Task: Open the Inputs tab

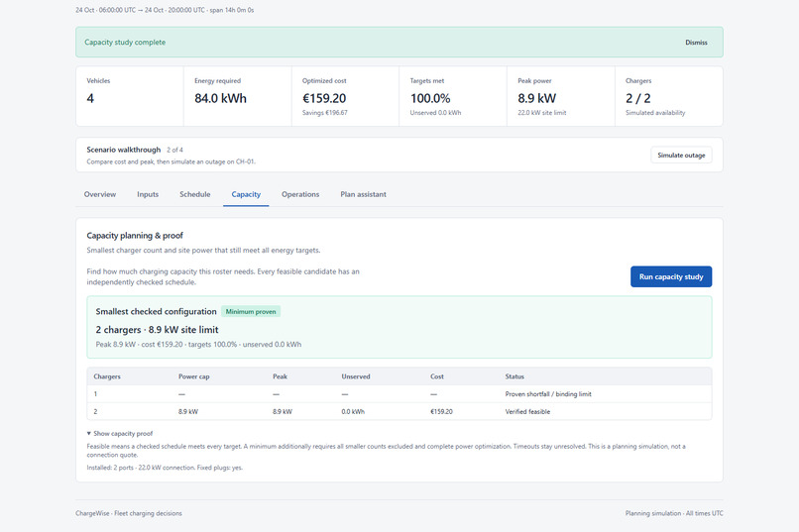Action: tap(148, 194)
